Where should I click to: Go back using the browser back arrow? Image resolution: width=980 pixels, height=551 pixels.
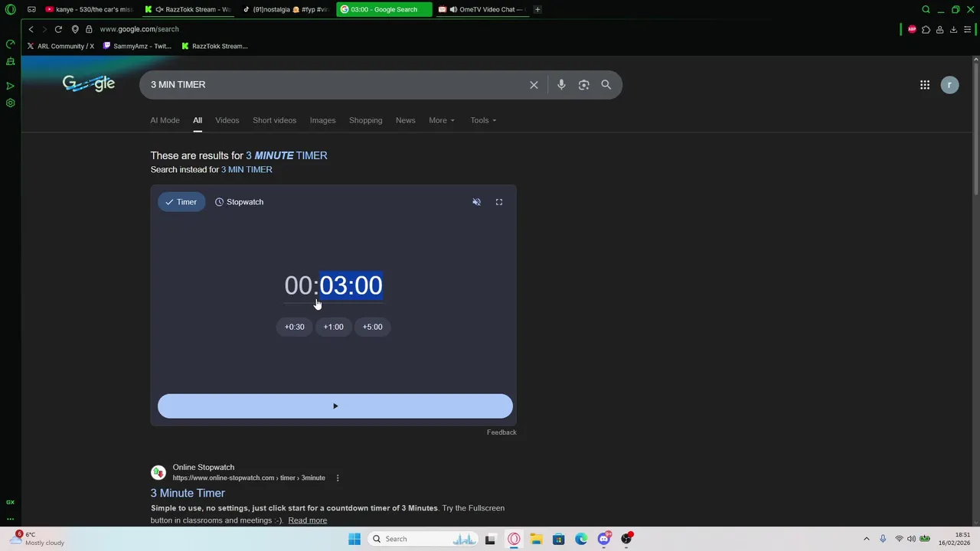tap(31, 29)
